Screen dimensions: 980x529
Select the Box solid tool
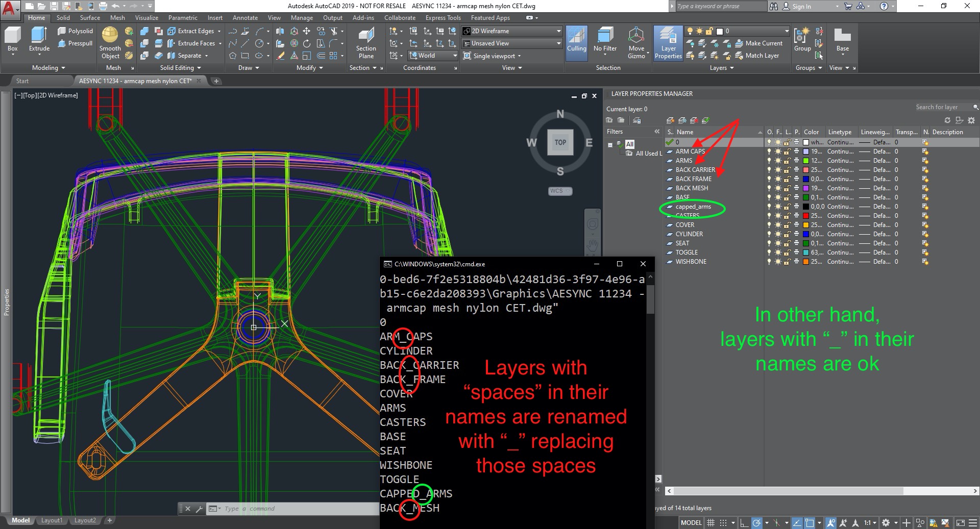(12, 40)
